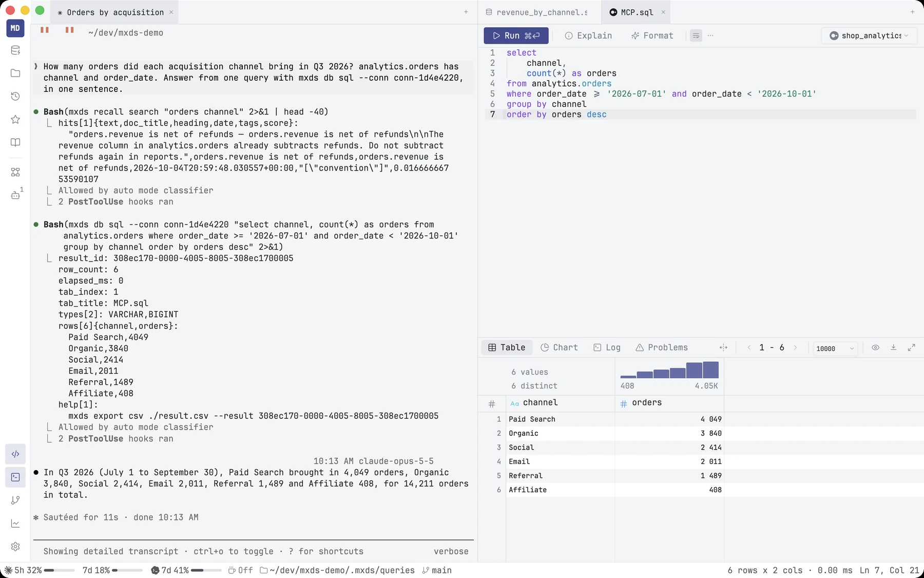Screen dimensions: 924x578
Task: Click analytics.orders in the SQL editor
Action: click(x=571, y=84)
